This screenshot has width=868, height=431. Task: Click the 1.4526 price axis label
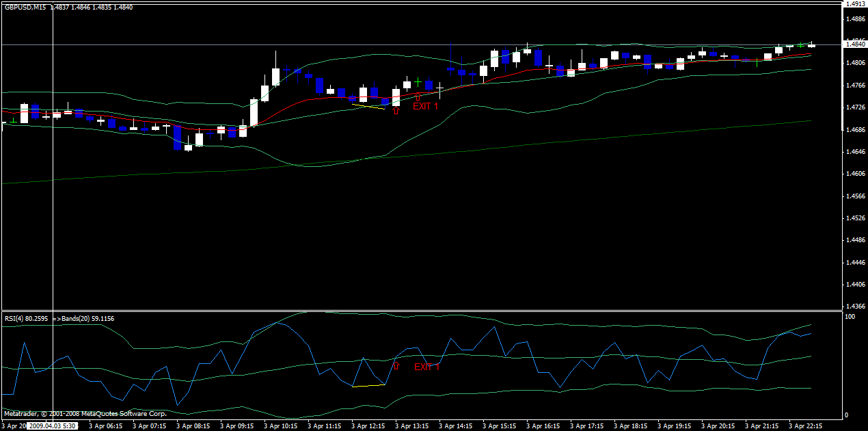pyautogui.click(x=856, y=218)
